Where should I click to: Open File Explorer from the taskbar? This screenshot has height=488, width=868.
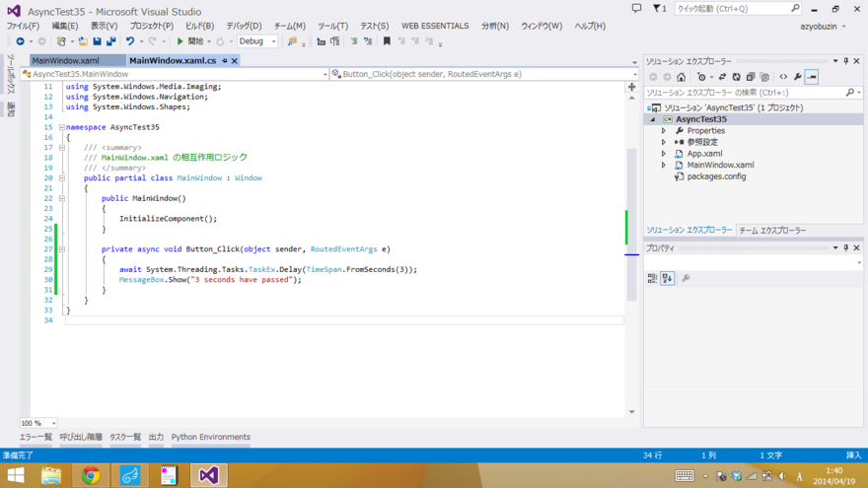(x=51, y=475)
